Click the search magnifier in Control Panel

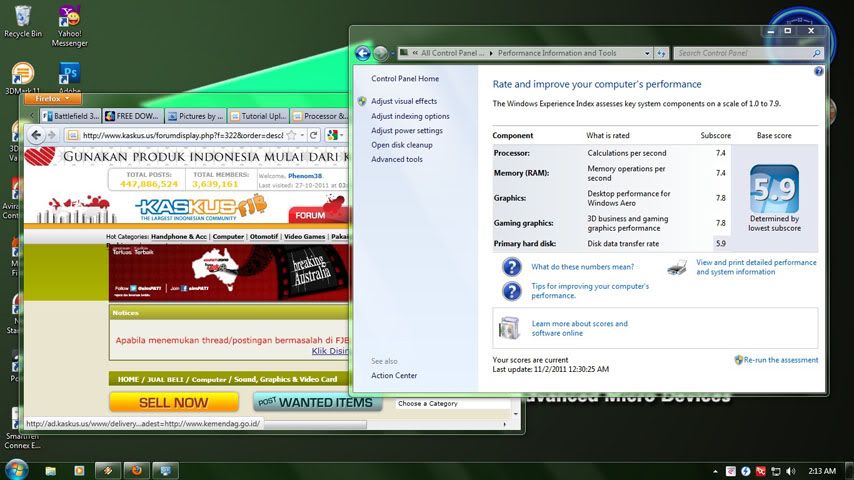pos(816,53)
